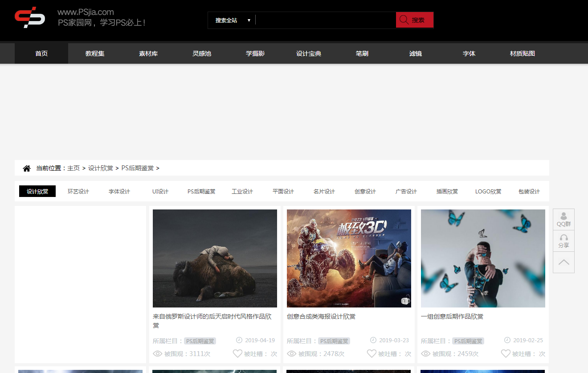
Task: Click the clock icon next to 2019-03-23
Action: [373, 340]
